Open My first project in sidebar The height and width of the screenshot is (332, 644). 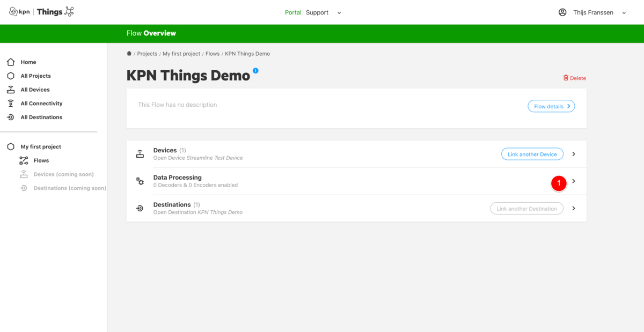pos(41,146)
